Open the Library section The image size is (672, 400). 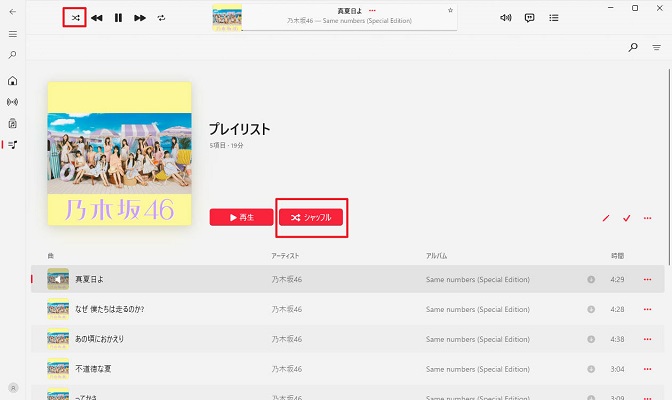[x=12, y=123]
